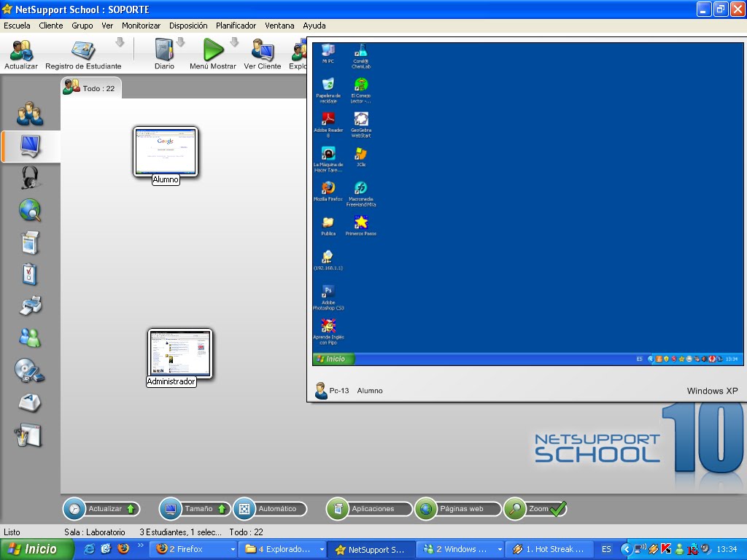Toggle Páginas web display in the bottom bar
747x560 pixels.
coord(458,508)
